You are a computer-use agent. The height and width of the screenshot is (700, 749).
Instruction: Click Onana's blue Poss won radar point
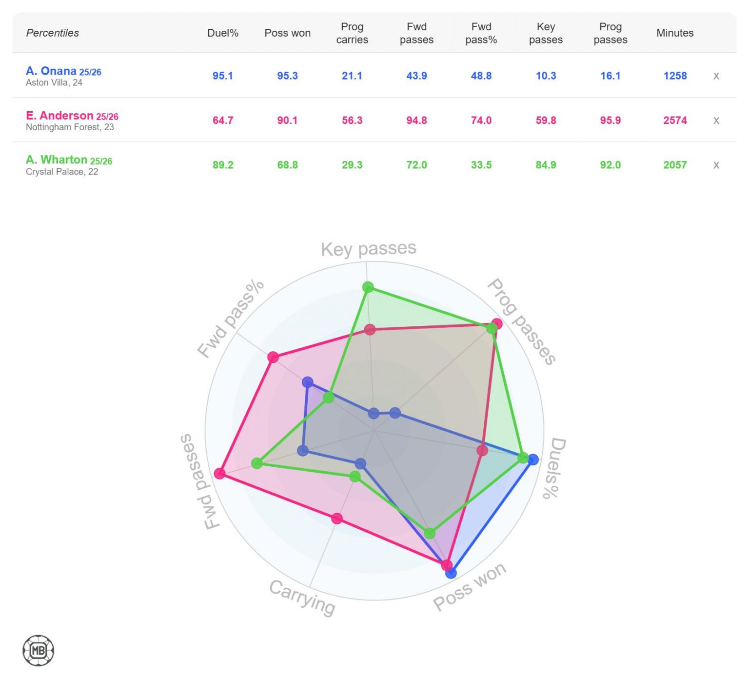(x=451, y=573)
